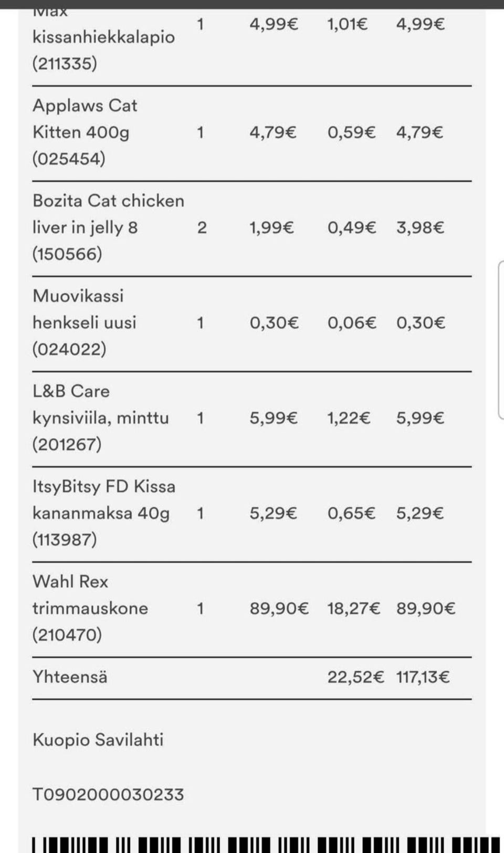This screenshot has width=504, height=853.
Task: Select receipt number T0902000030233
Action: click(x=108, y=794)
